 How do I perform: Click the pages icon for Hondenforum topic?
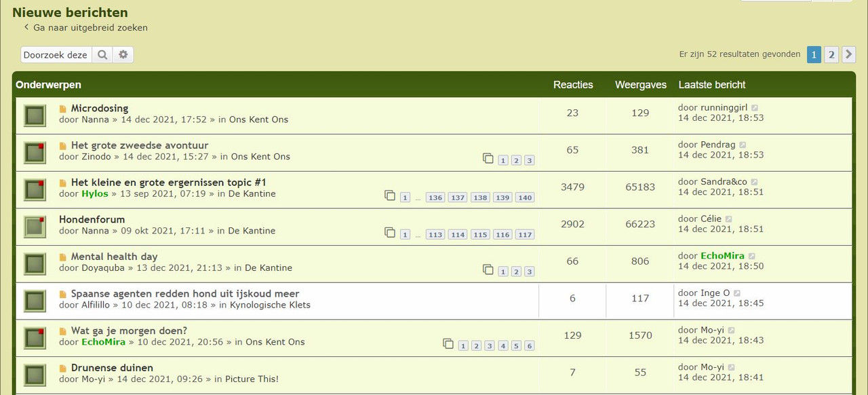(x=390, y=232)
